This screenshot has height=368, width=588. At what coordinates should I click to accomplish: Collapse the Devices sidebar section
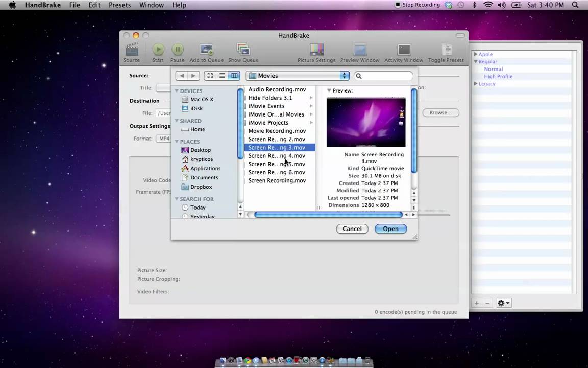pyautogui.click(x=177, y=91)
